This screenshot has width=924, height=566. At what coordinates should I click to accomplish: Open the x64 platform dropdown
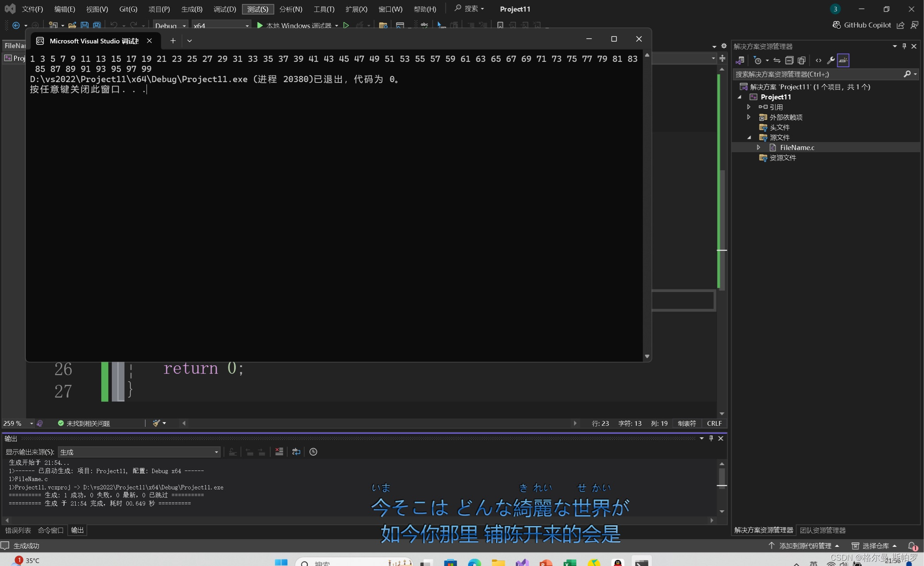tap(221, 26)
